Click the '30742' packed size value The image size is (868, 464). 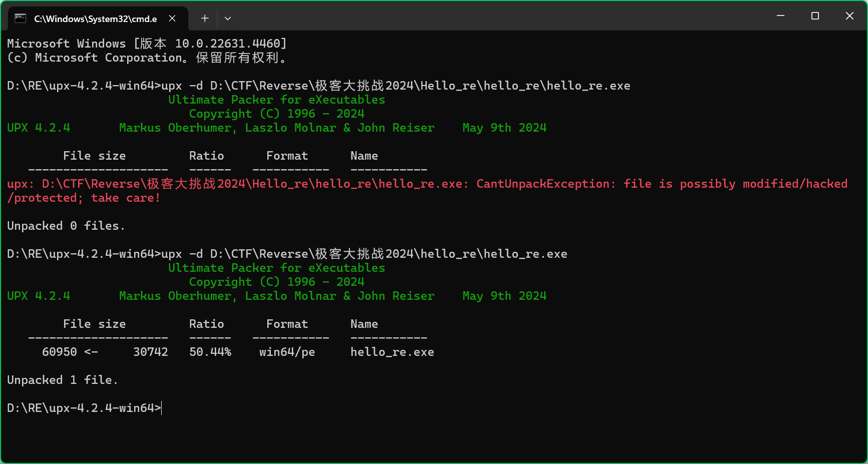pos(150,352)
